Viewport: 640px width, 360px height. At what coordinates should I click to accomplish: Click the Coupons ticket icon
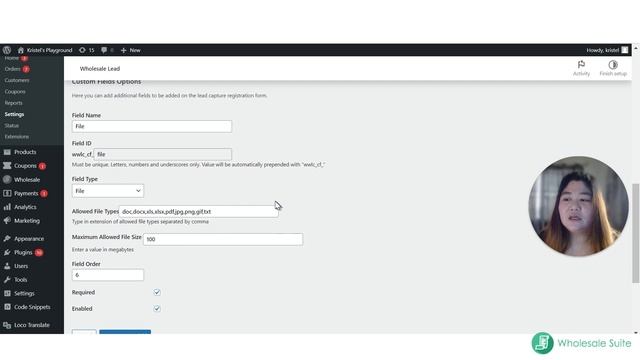pos(7,166)
